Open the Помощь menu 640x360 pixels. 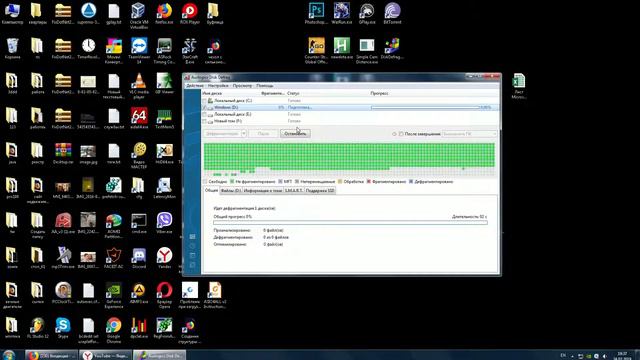(264, 86)
